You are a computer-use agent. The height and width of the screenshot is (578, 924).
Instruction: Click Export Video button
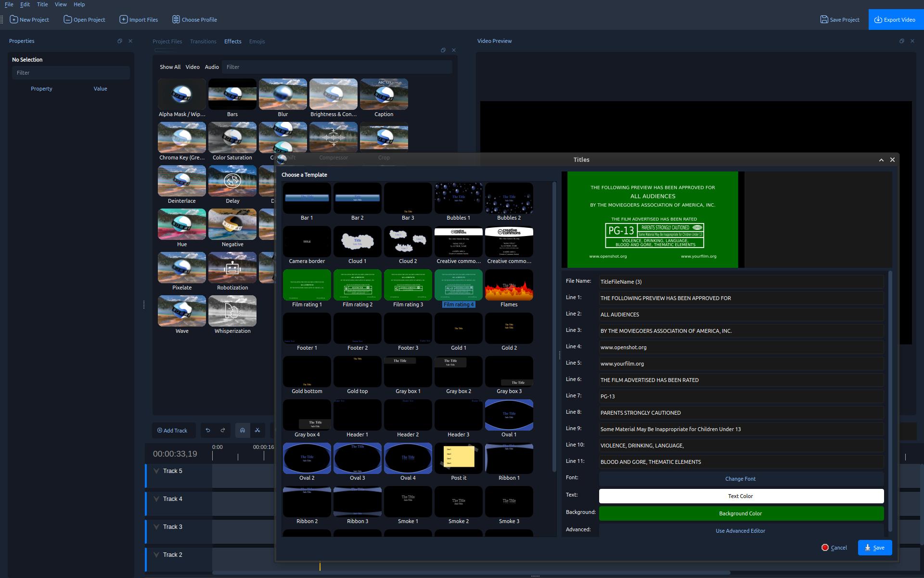click(x=895, y=20)
